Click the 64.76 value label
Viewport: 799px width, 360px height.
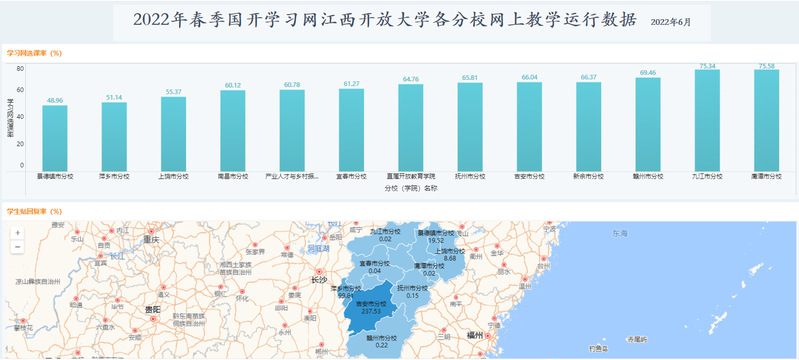click(411, 80)
